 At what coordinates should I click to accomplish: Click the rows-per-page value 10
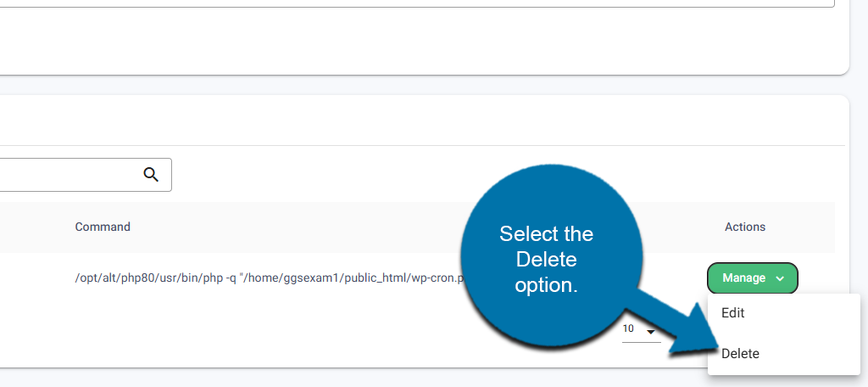(629, 329)
